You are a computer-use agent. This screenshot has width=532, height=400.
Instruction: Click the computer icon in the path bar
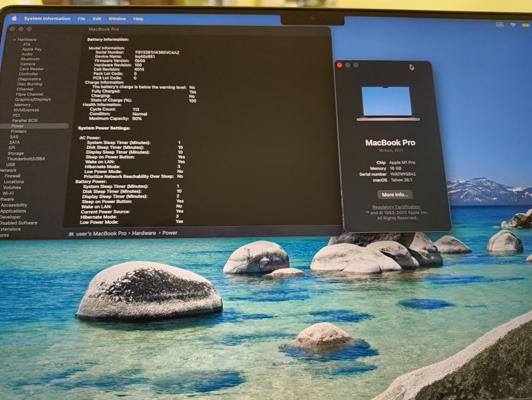click(71, 234)
